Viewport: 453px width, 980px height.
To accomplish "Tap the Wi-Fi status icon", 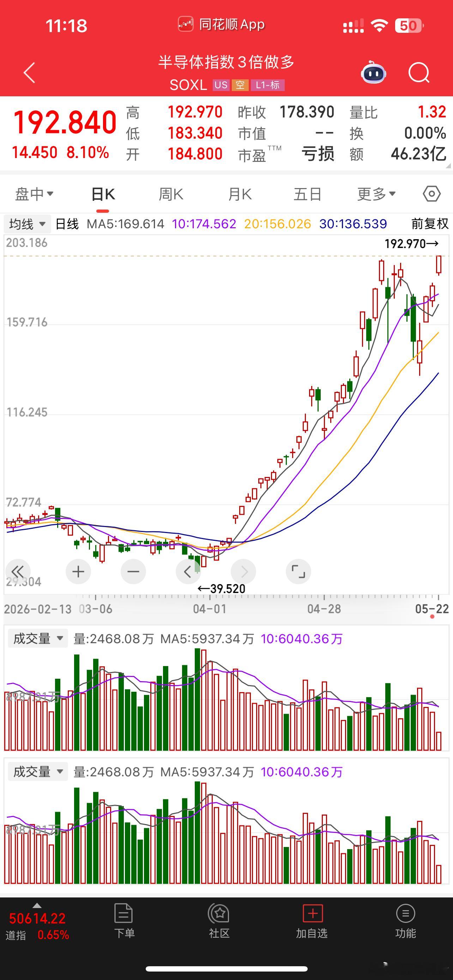I will coord(379,25).
